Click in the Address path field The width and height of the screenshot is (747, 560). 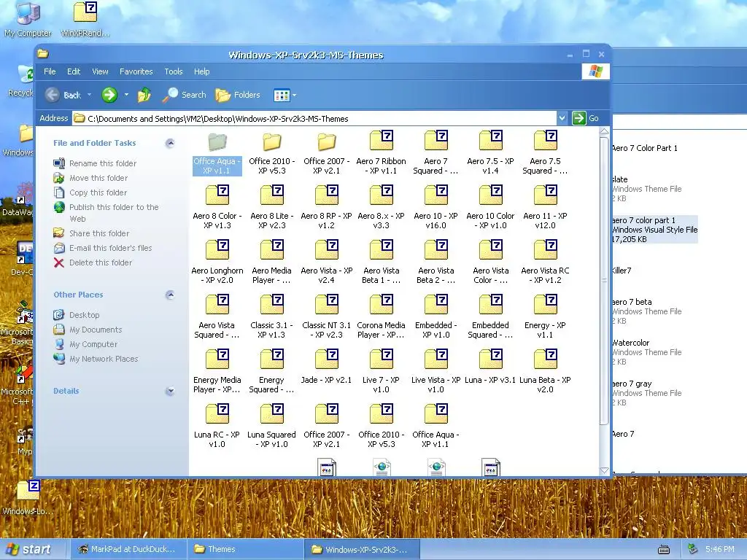coord(314,119)
